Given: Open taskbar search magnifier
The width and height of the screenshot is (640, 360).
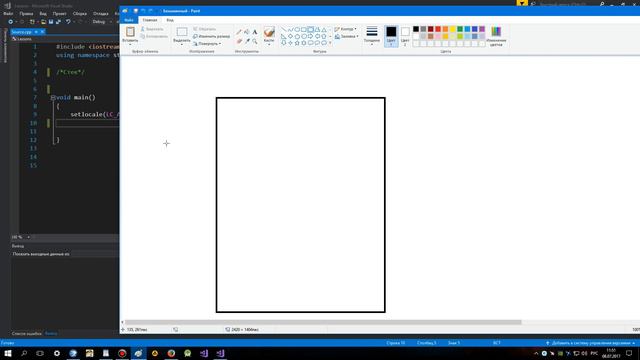Looking at the screenshot, I should [24, 353].
